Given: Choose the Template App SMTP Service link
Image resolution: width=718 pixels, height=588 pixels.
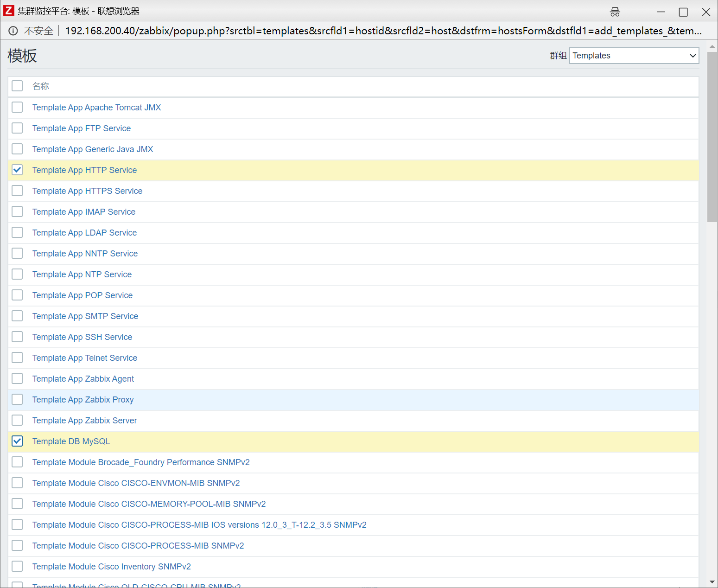Looking at the screenshot, I should (85, 316).
